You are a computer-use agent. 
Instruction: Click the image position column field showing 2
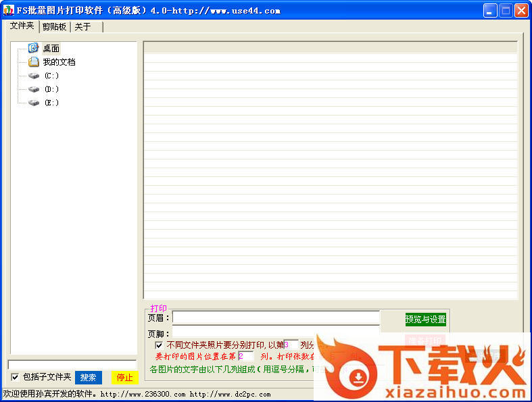click(x=246, y=356)
